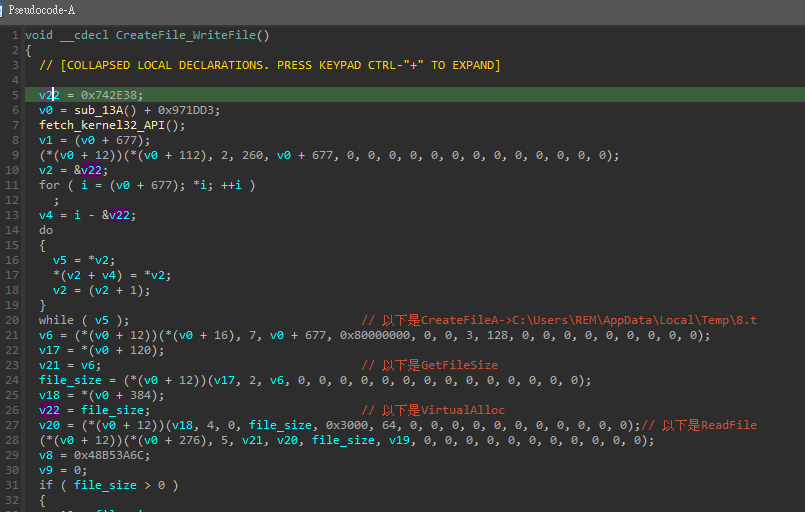805x512 pixels.
Task: Click the 'do' keyword on line 14
Action: click(x=46, y=230)
